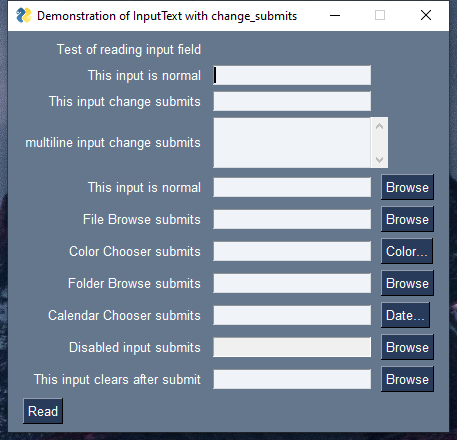Click inside the multiline input text area

292,143
